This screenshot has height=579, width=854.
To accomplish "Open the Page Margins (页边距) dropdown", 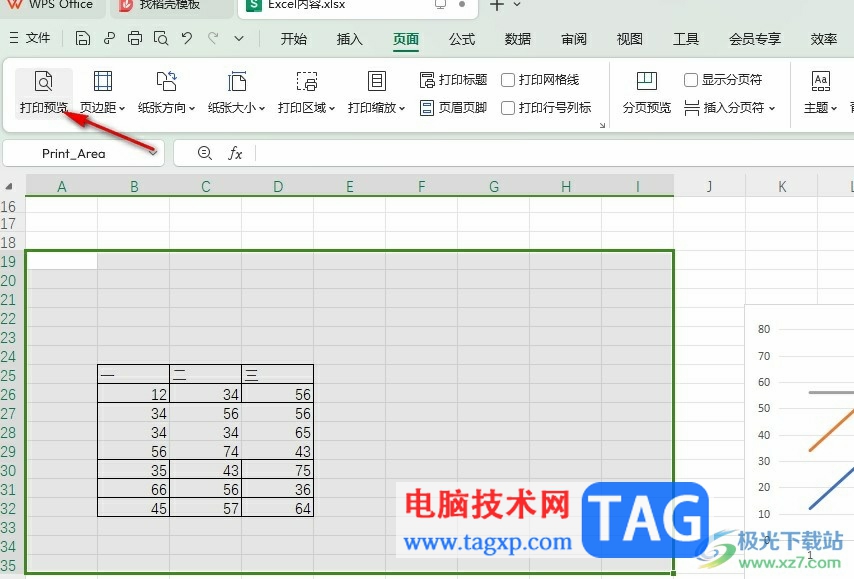I will (102, 92).
